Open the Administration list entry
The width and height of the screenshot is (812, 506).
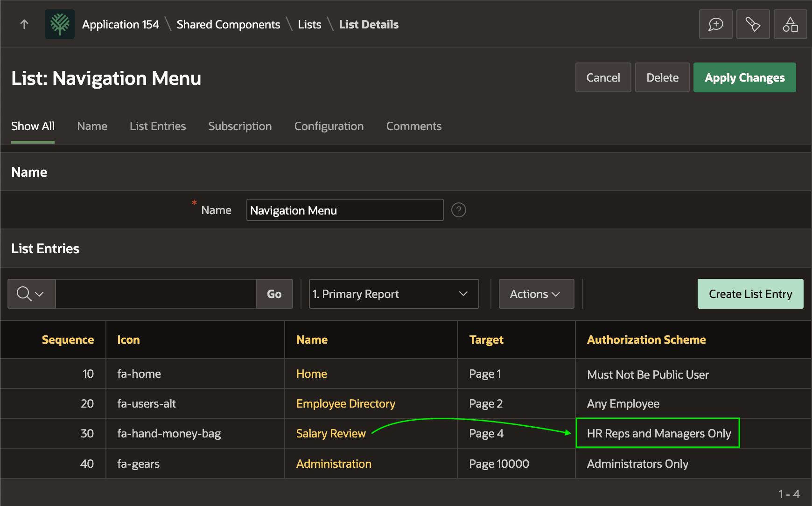click(x=334, y=464)
